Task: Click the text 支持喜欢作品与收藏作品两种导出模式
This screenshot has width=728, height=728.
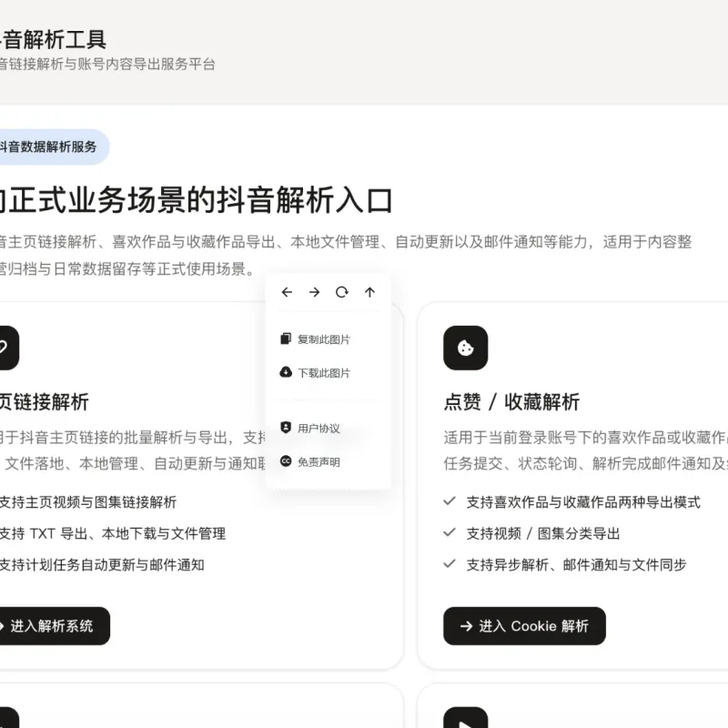Action: tap(583, 502)
